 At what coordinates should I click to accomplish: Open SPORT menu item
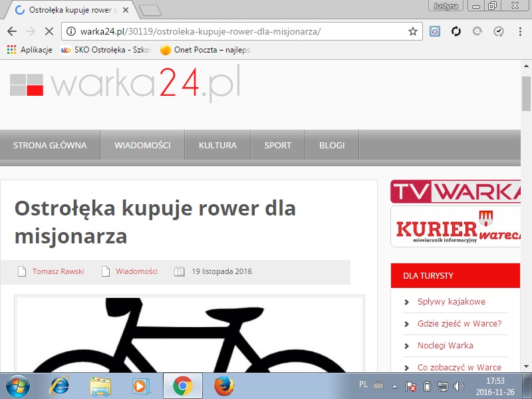[x=277, y=145]
